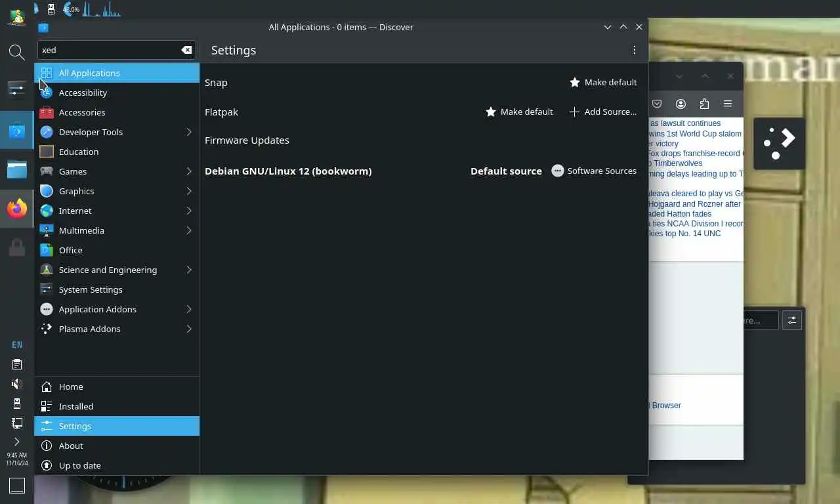The height and width of the screenshot is (504, 840).
Task: Click the lock icon in the panel
Action: click(17, 247)
